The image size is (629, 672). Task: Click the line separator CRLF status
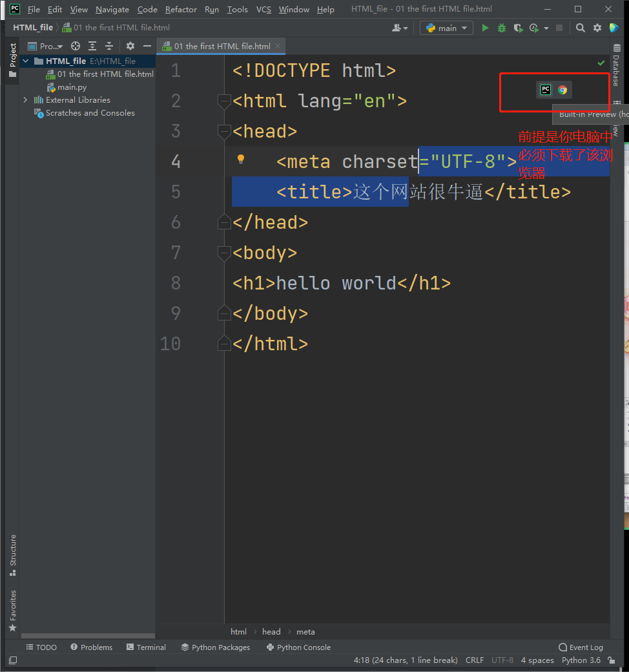(474, 660)
